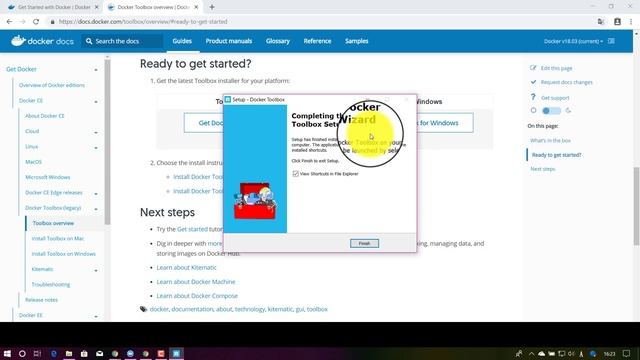Viewport: 640px width, 360px height.
Task: Click the Edit this page link
Action: [556, 68]
